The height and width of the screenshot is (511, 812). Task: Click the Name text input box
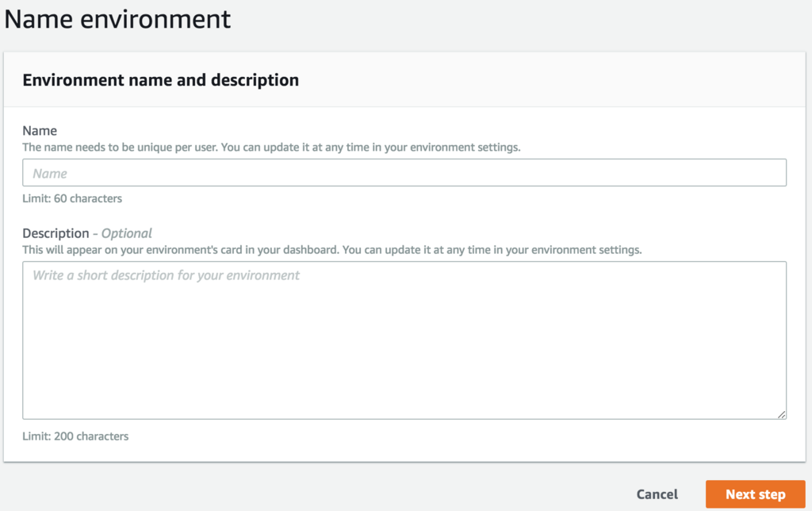tap(404, 173)
